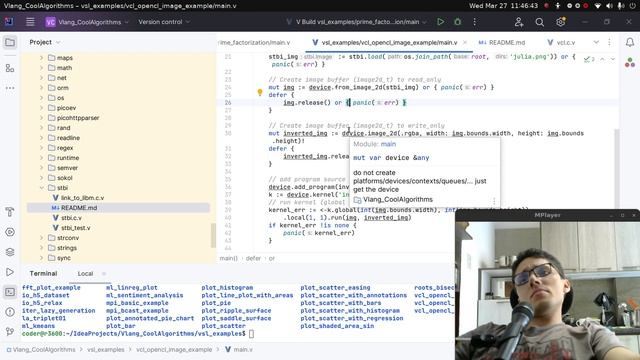Open the Code With Me icon

pyautogui.click(x=519, y=22)
